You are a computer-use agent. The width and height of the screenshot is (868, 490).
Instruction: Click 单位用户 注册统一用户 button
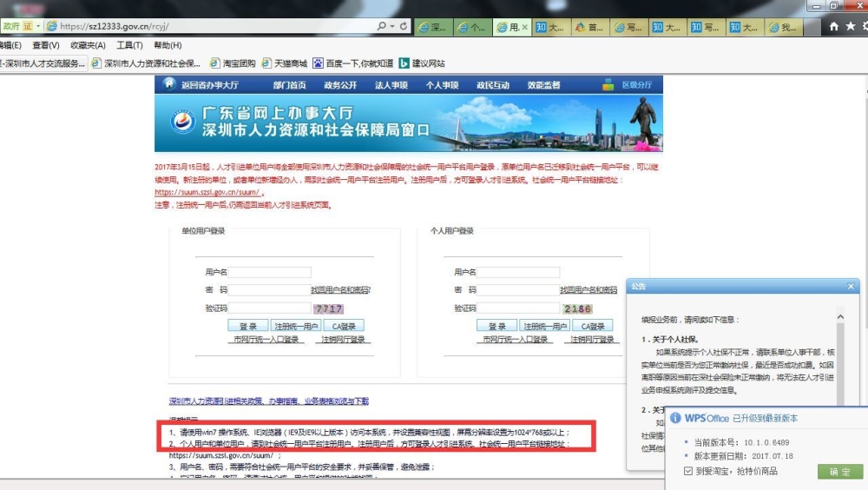[296, 327]
